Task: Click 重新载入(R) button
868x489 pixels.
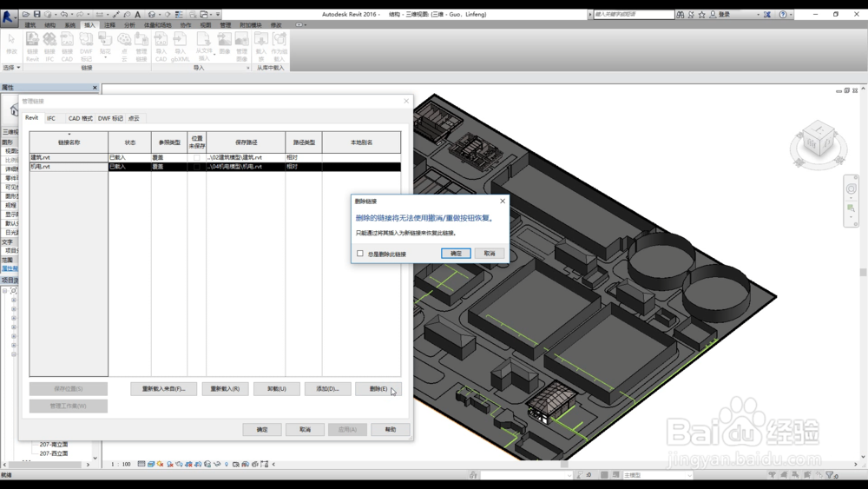Action: pos(226,389)
